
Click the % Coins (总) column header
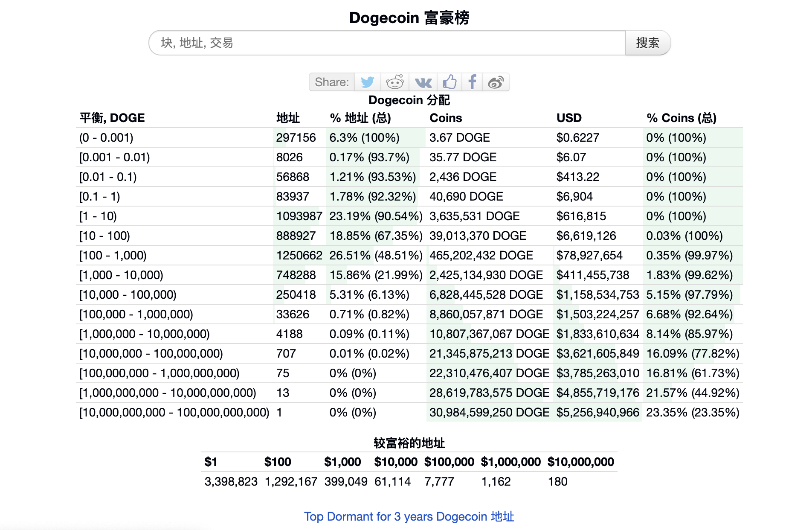pos(681,118)
